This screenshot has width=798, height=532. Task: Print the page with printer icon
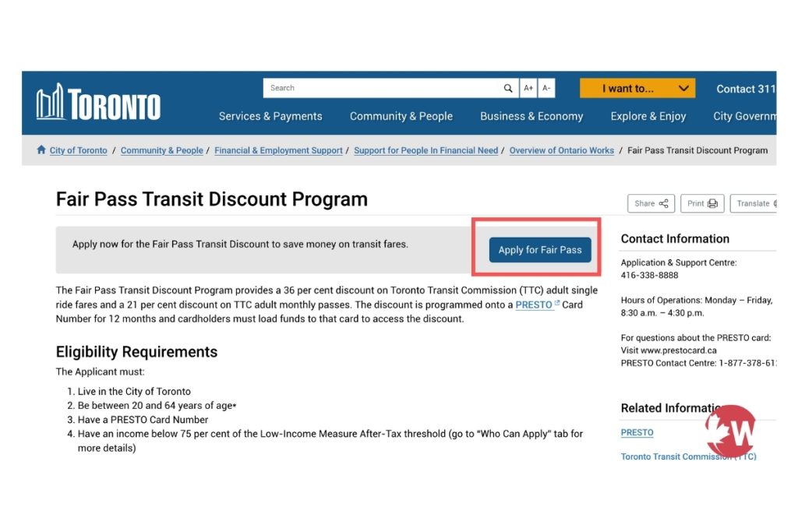tap(702, 203)
